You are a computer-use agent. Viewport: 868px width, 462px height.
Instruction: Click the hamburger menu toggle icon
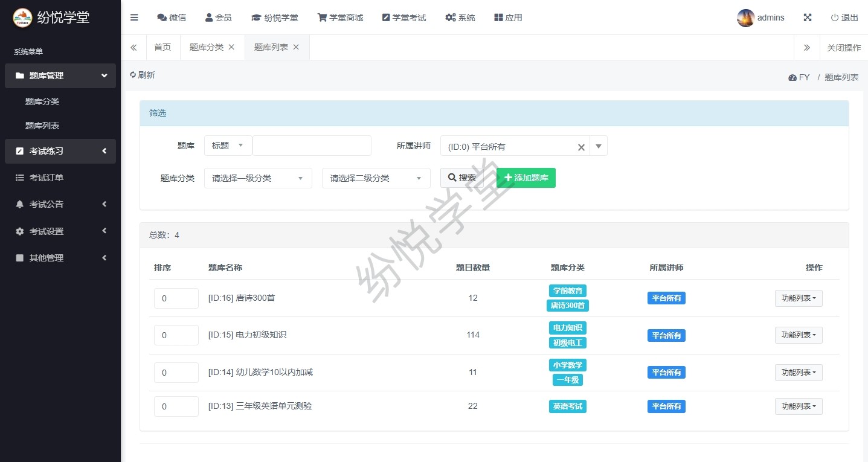(134, 18)
